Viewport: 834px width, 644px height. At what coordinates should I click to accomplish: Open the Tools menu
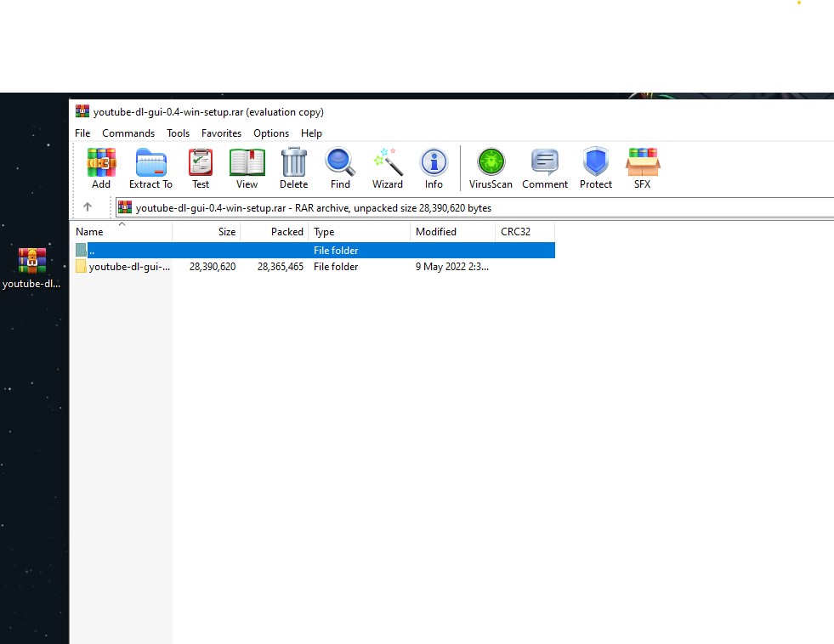coord(179,133)
